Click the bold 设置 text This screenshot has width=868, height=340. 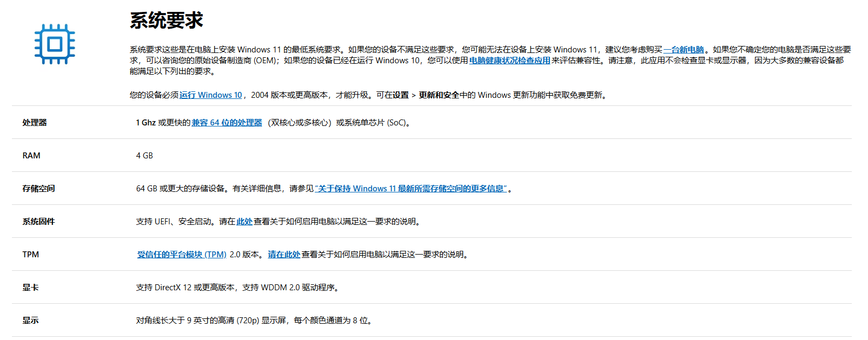(x=401, y=95)
